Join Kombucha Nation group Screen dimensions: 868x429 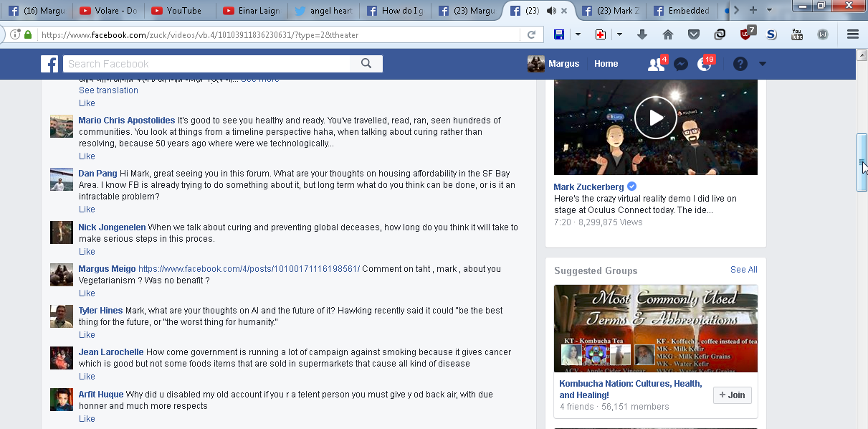[732, 395]
